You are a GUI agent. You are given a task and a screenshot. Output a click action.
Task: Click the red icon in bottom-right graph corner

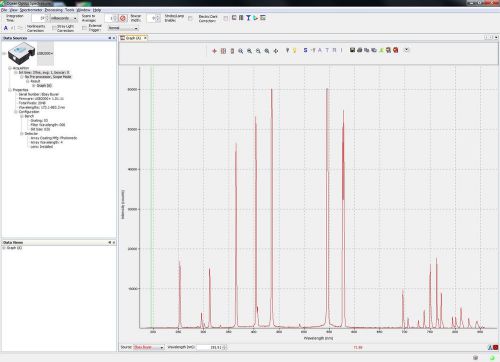tap(495, 348)
